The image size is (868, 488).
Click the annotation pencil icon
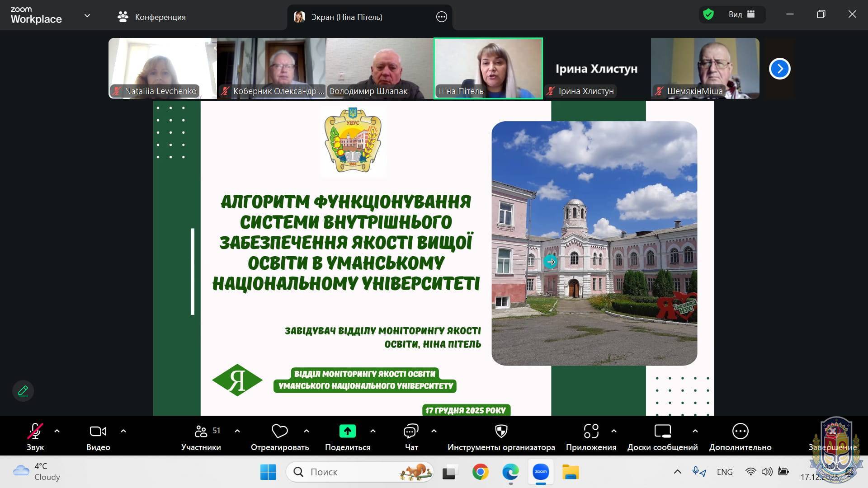(x=23, y=391)
